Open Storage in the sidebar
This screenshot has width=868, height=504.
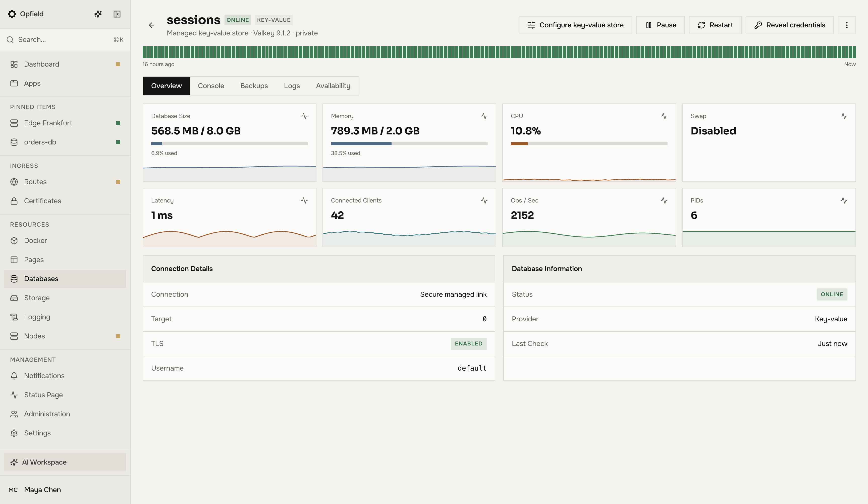pos(65,298)
